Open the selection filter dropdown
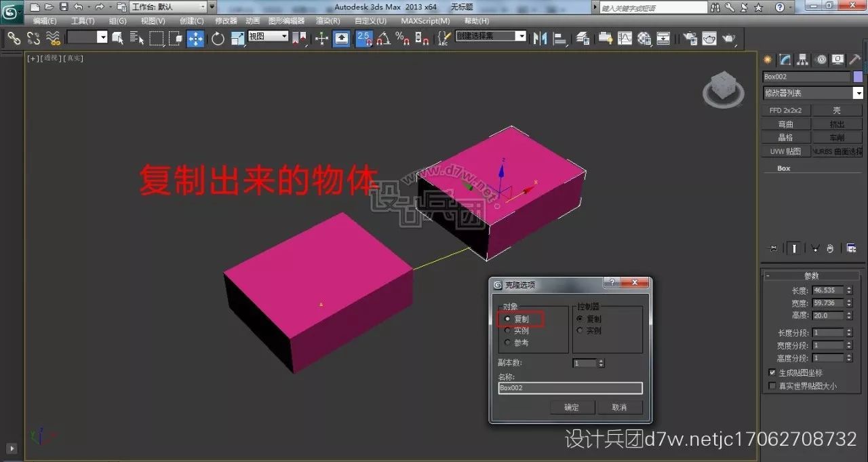This screenshot has height=462, width=868. 87,38
